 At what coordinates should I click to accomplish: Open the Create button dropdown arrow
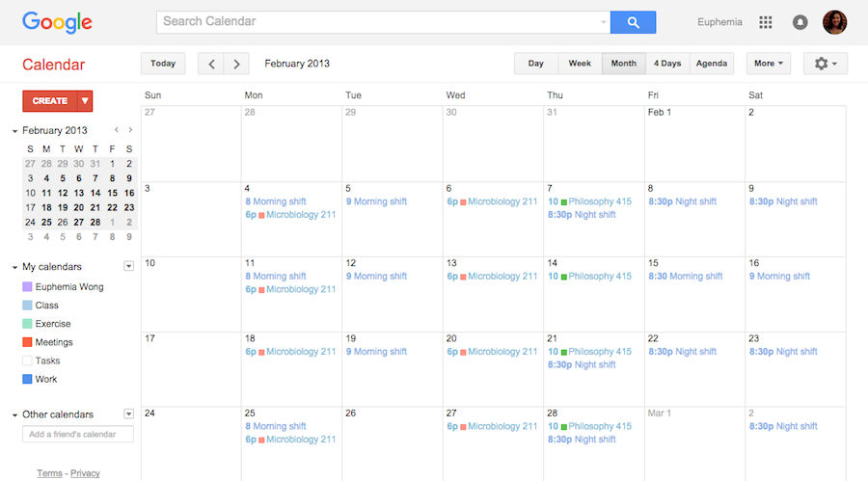pyautogui.click(x=85, y=100)
